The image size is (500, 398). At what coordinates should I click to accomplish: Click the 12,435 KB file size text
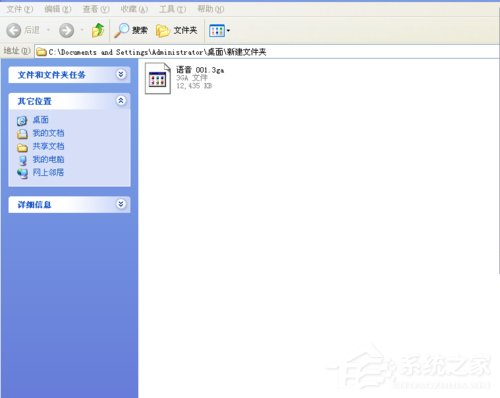pos(194,86)
